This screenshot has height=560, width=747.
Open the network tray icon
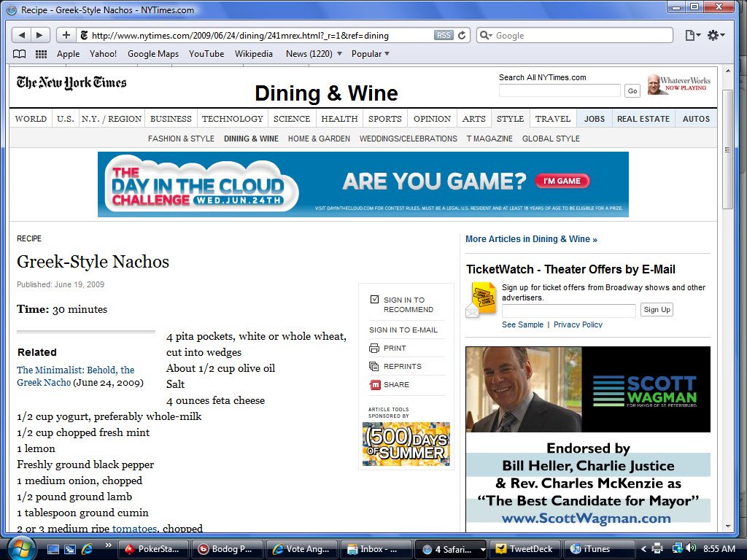[678, 548]
